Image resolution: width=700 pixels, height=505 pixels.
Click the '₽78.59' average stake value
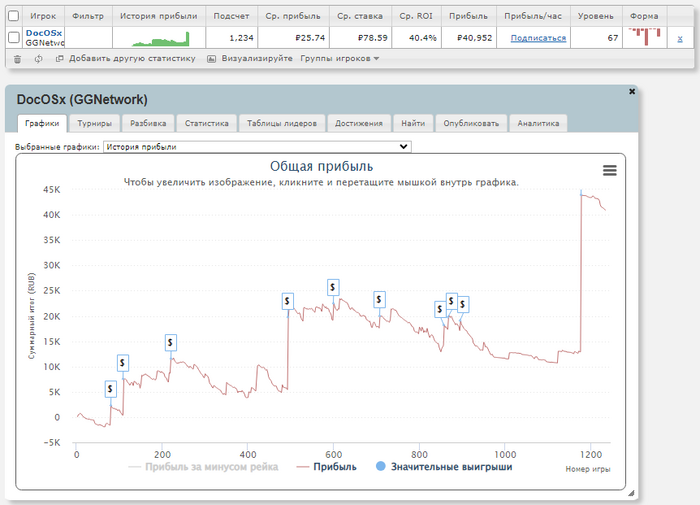[x=373, y=38]
